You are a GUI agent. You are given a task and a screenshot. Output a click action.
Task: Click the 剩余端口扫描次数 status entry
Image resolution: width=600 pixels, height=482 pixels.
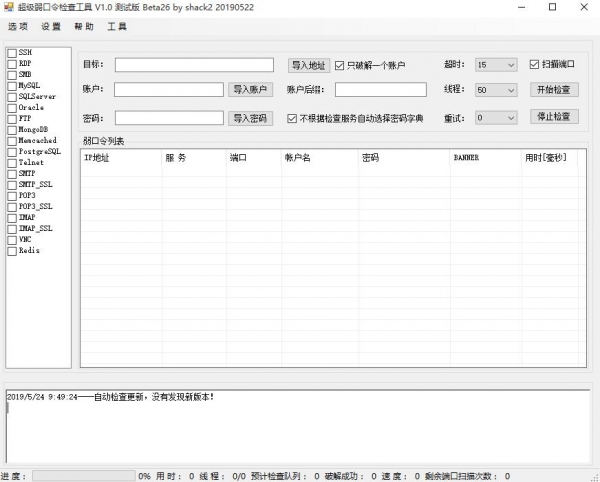click(468, 476)
